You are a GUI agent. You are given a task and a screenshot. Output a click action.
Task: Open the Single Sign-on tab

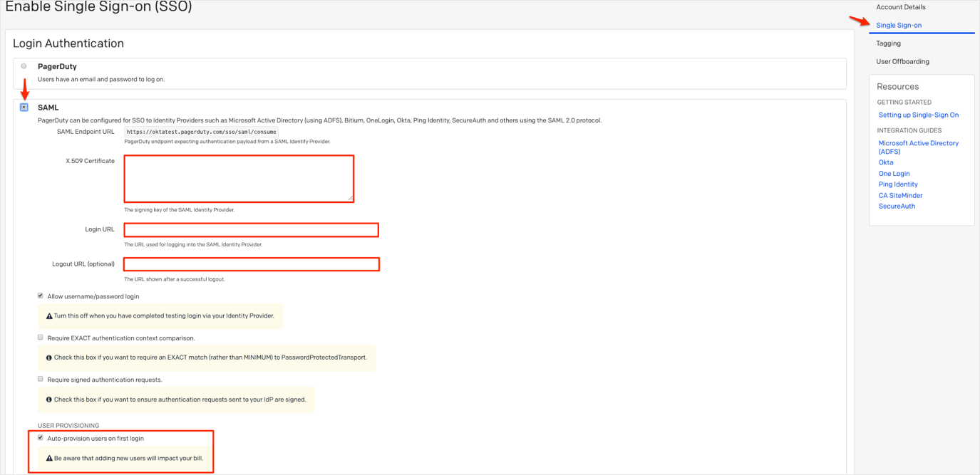tap(899, 26)
